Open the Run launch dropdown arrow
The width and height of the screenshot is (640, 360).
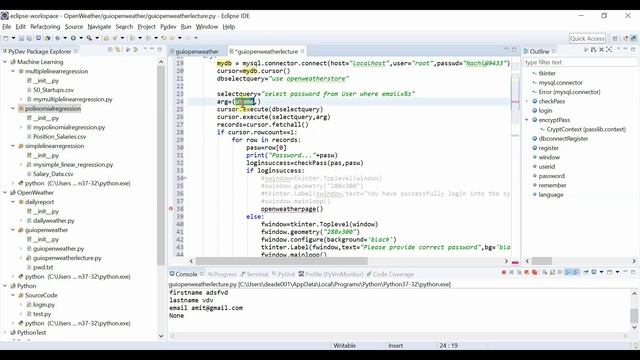coord(81,38)
